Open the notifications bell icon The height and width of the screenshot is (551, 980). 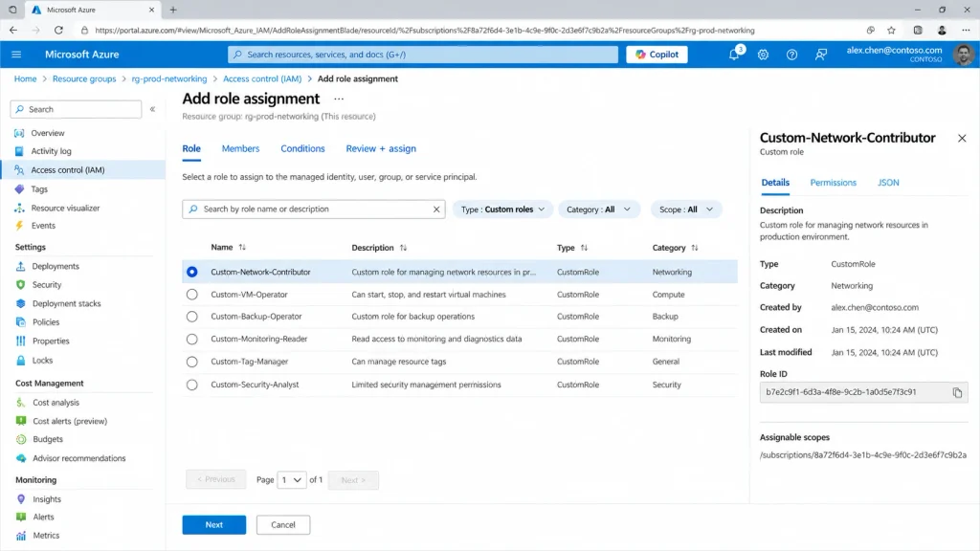click(x=734, y=55)
